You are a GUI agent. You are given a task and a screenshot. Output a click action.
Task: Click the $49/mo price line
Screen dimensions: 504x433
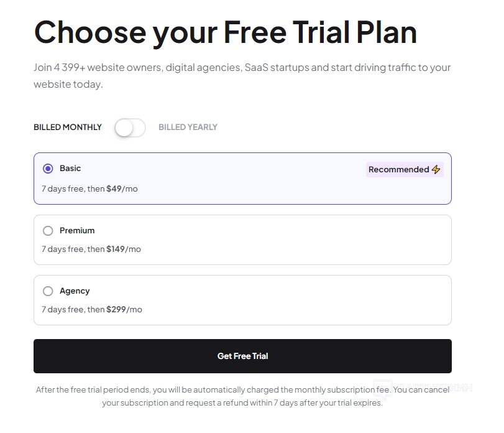pyautogui.click(x=89, y=189)
